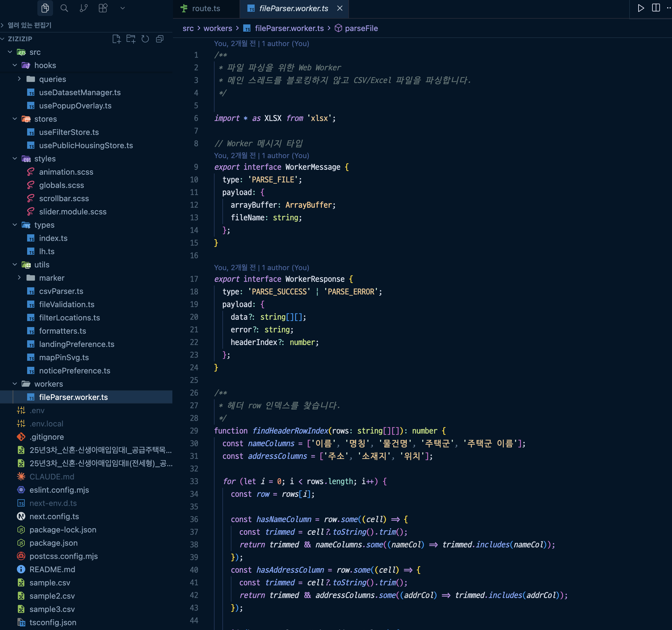The width and height of the screenshot is (672, 630).
Task: Create a new folder in the explorer
Action: pyautogui.click(x=131, y=39)
